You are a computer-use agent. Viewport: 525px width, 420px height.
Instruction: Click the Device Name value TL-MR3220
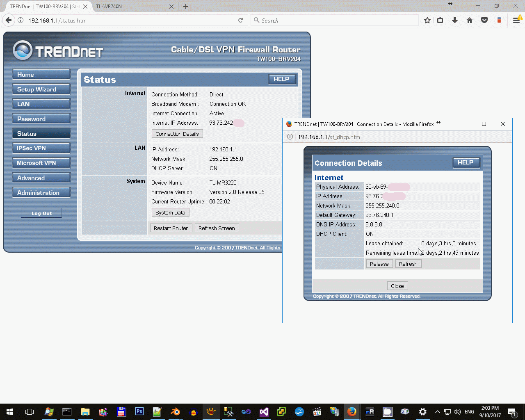click(x=223, y=183)
